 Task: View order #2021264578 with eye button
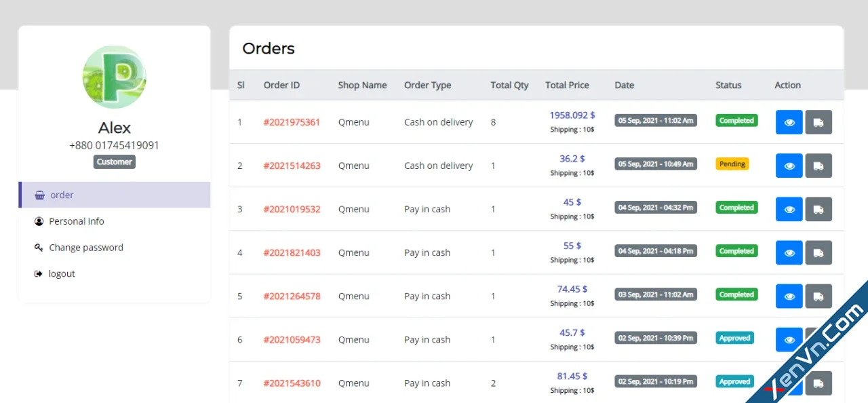click(789, 296)
